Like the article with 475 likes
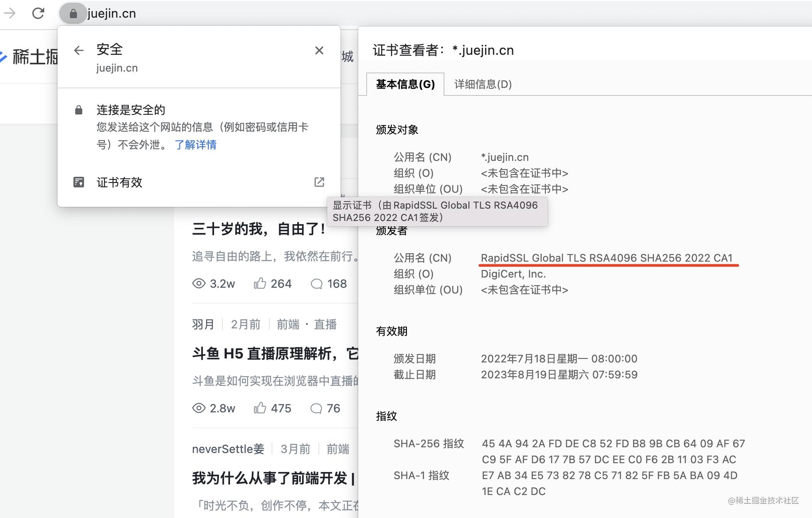Viewport: 812px width, 518px height. (x=260, y=408)
